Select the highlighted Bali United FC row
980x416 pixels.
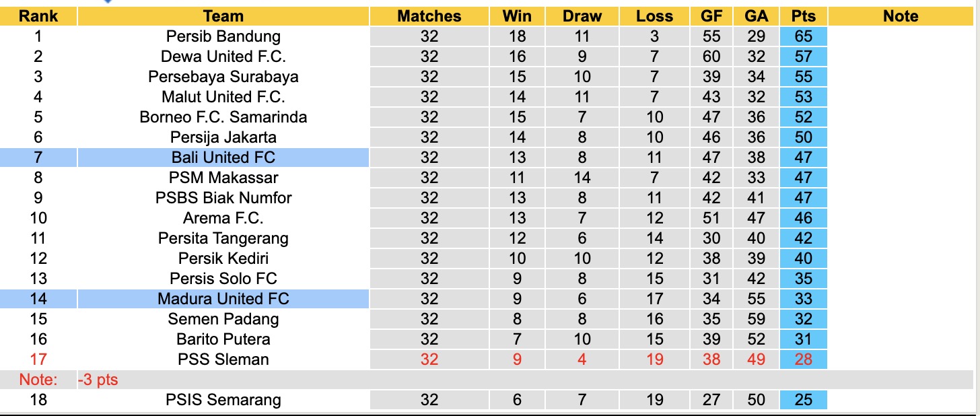pyautogui.click(x=223, y=158)
